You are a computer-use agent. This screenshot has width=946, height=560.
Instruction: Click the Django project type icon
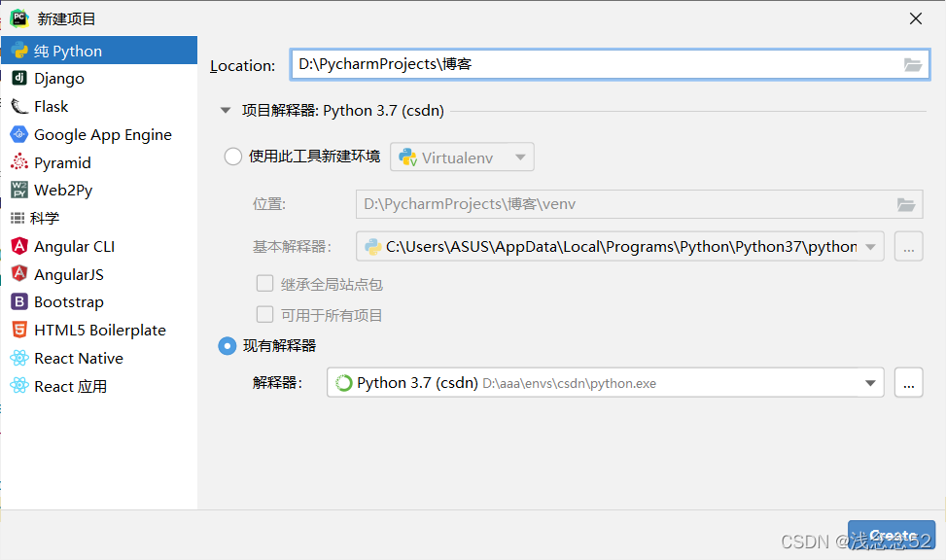19,78
